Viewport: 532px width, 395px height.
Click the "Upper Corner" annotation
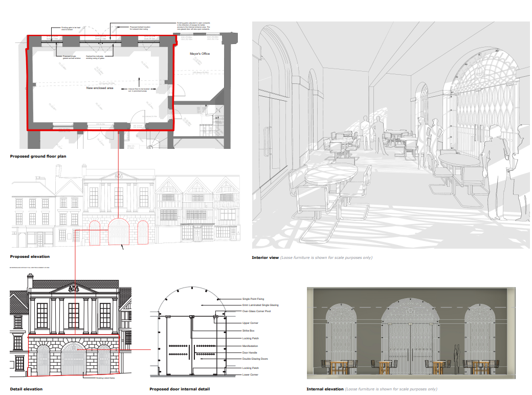click(250, 323)
